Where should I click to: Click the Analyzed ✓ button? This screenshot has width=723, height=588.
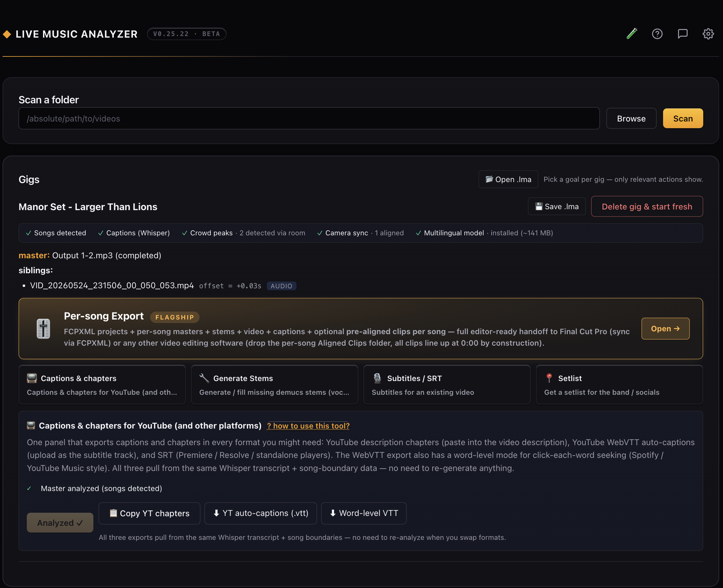[x=60, y=523]
